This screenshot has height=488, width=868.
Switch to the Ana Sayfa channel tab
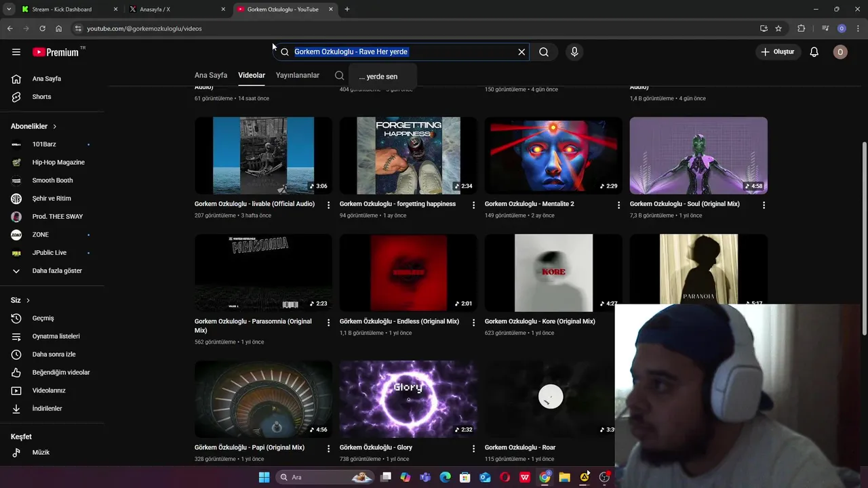click(x=211, y=75)
